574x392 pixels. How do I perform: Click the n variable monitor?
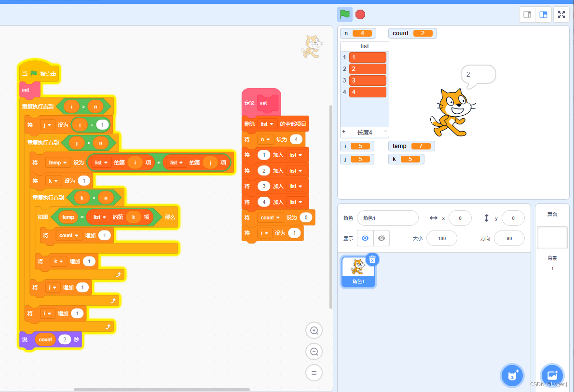357,33
